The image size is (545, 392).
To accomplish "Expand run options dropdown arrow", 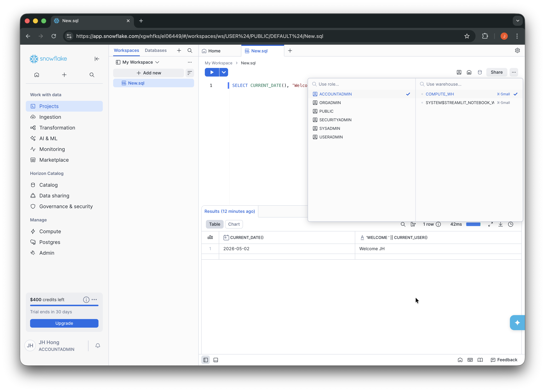I will pos(224,72).
